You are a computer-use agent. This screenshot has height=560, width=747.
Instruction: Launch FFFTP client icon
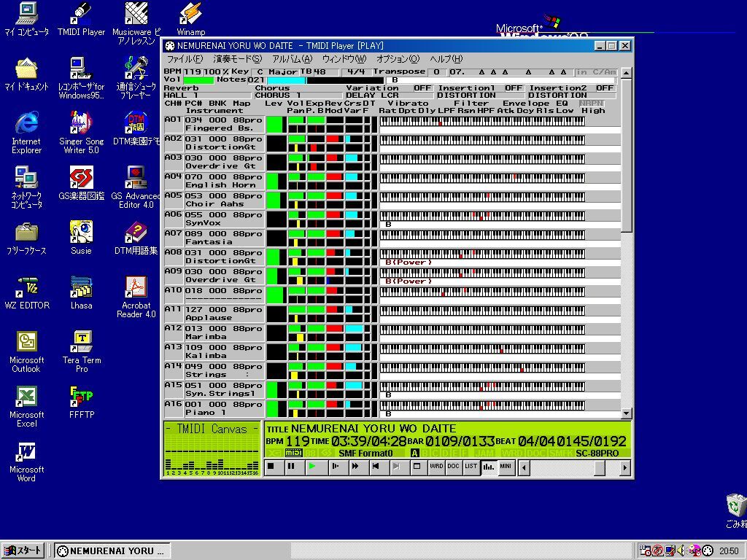coord(82,402)
